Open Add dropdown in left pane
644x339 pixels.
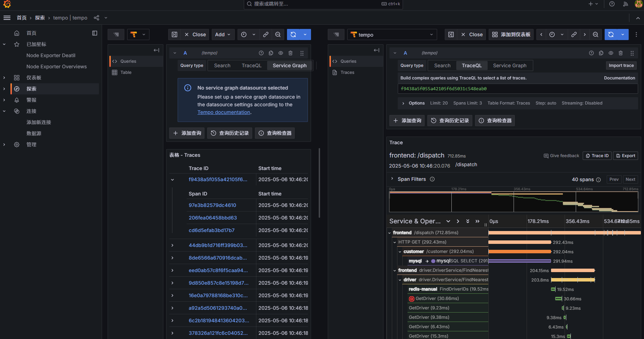pos(223,34)
